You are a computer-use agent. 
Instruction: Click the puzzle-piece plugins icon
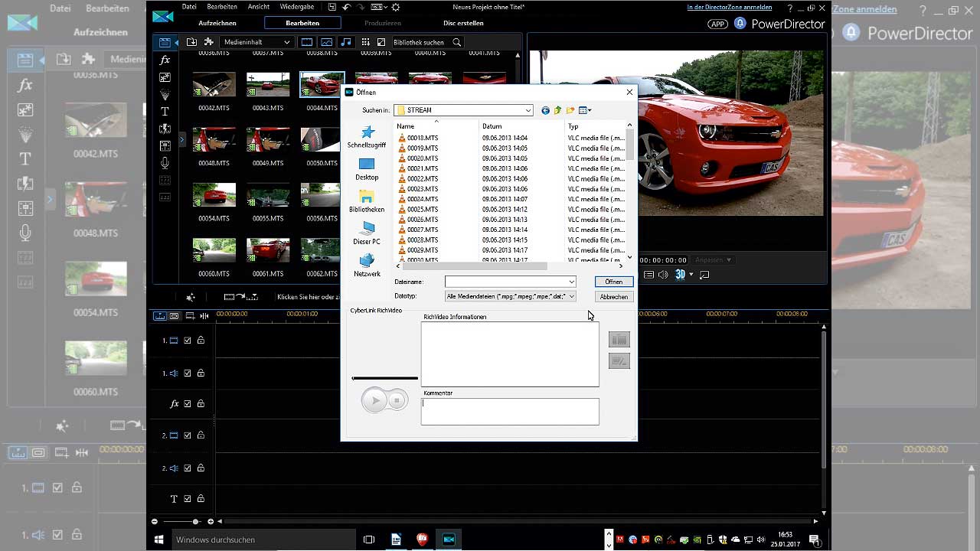(x=208, y=42)
